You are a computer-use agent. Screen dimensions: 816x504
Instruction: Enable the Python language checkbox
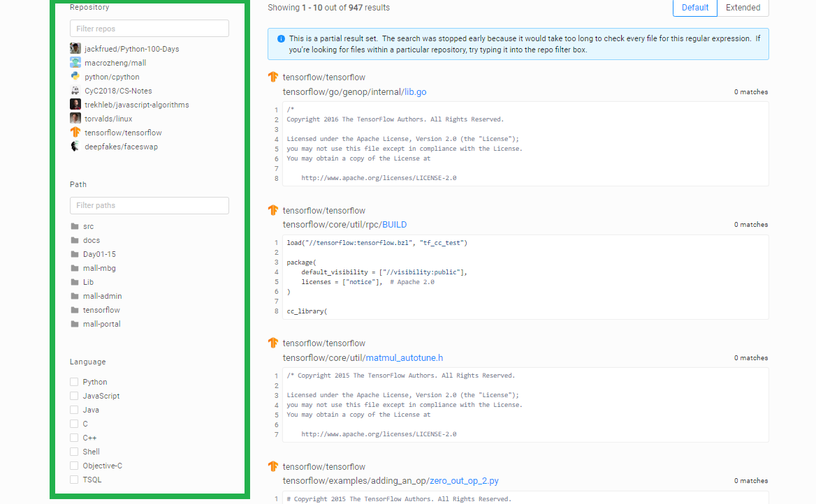74,382
